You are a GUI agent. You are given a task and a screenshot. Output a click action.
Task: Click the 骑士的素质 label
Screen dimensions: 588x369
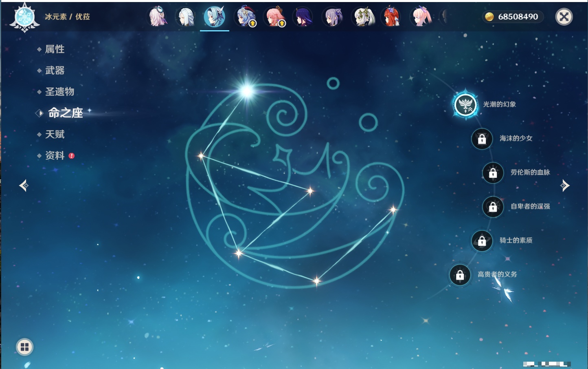coord(516,240)
